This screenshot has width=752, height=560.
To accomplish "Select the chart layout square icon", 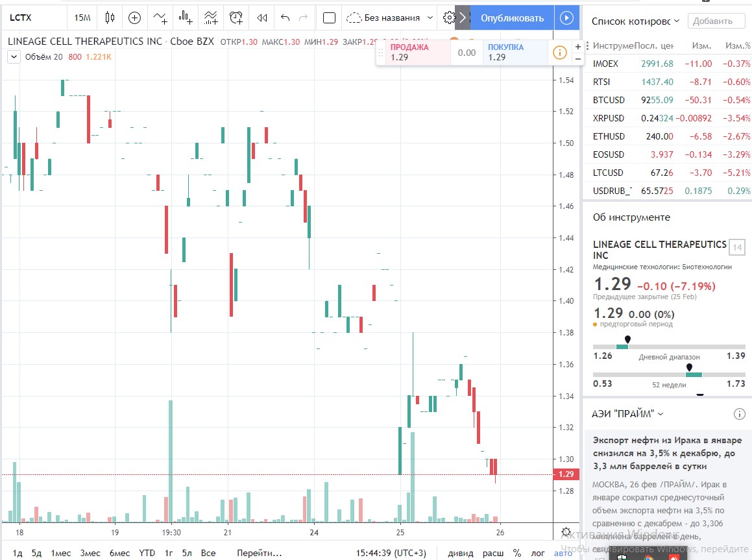I will pyautogui.click(x=329, y=18).
